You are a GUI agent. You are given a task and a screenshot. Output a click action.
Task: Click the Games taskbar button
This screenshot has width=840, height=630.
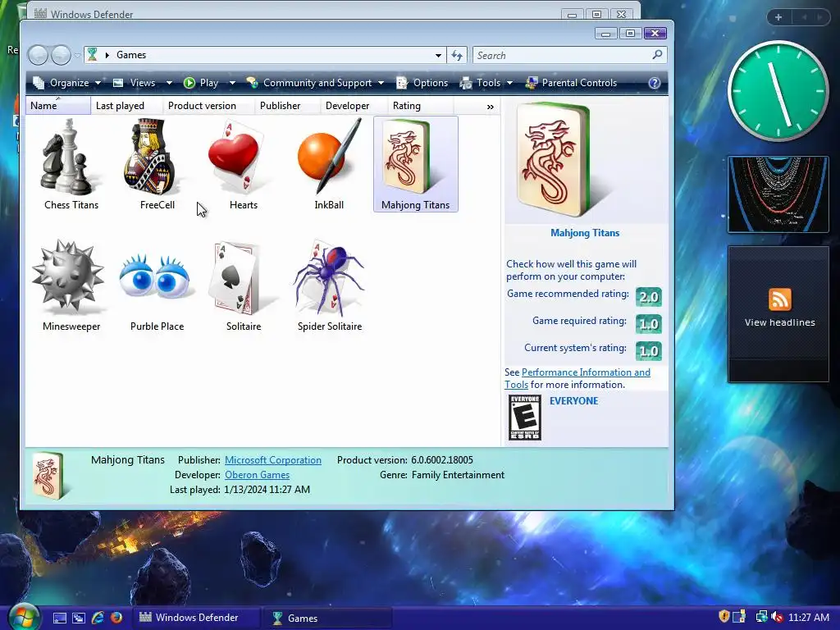click(x=328, y=618)
